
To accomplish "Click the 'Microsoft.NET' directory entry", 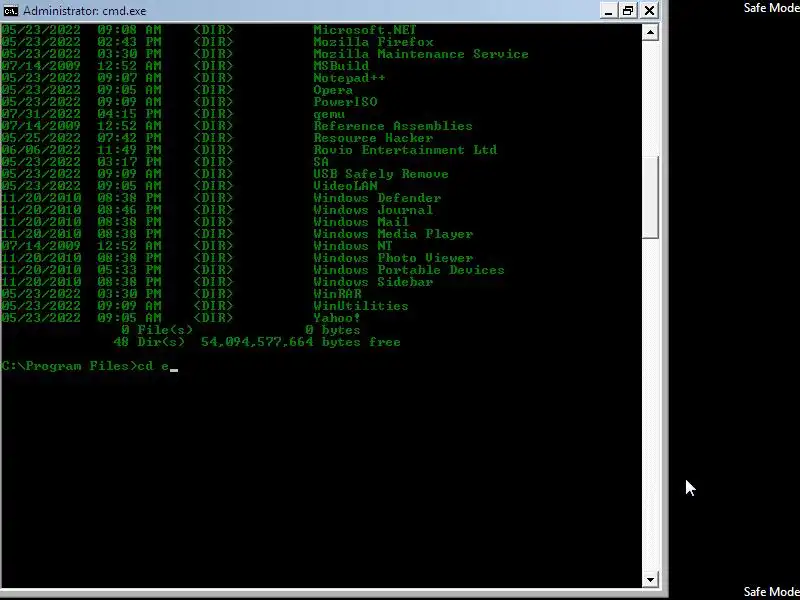I will (x=365, y=30).
